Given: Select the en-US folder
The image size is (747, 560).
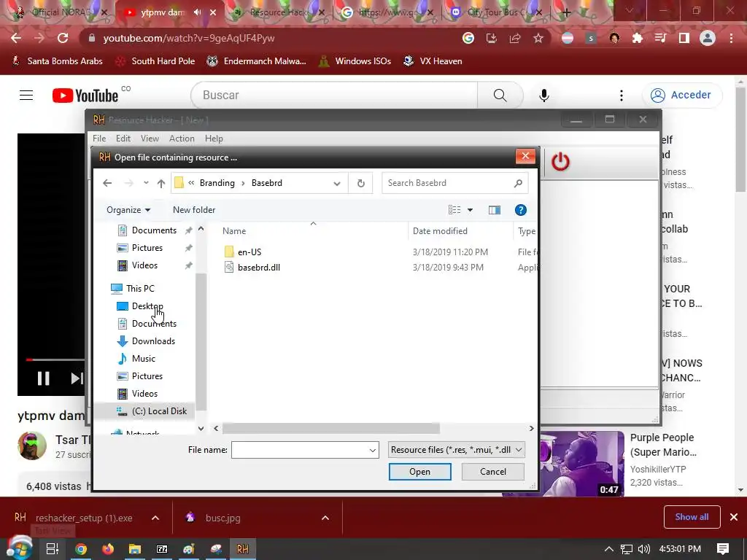Looking at the screenshot, I should coord(249,252).
